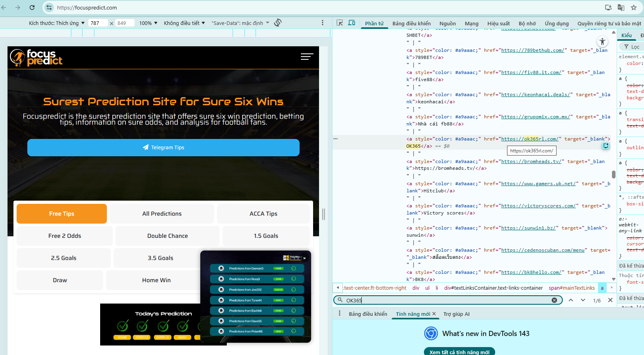Close the predictions popup ad

point(304,258)
